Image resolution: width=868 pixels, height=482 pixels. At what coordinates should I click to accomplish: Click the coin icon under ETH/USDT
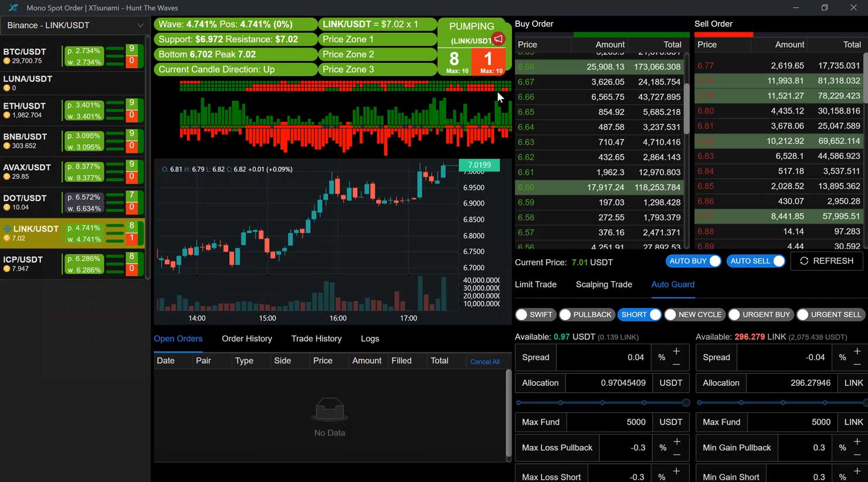[7, 116]
